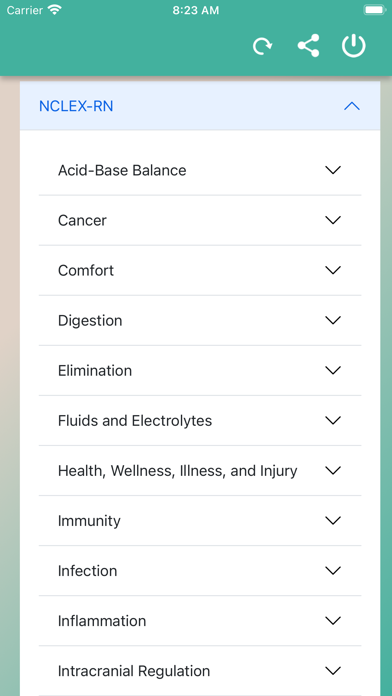This screenshot has width=392, height=696.
Task: Tap the Wi-Fi status icon
Action: (x=55, y=10)
